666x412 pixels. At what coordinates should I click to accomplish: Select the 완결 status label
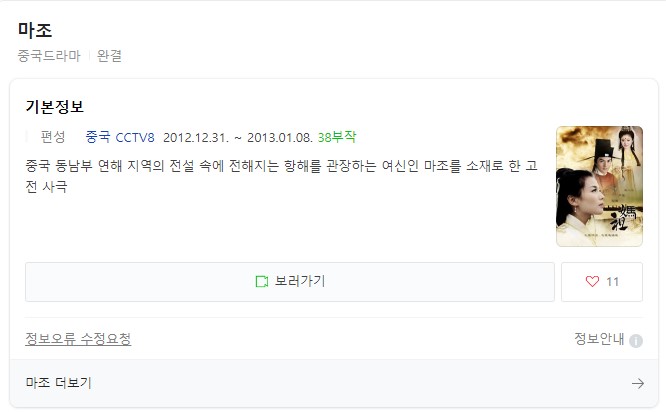(109, 56)
